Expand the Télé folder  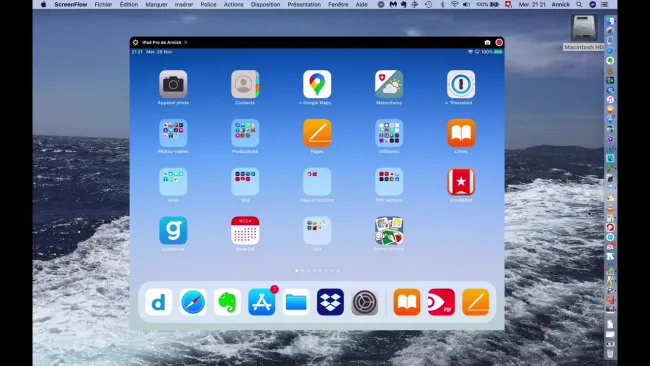point(245,182)
